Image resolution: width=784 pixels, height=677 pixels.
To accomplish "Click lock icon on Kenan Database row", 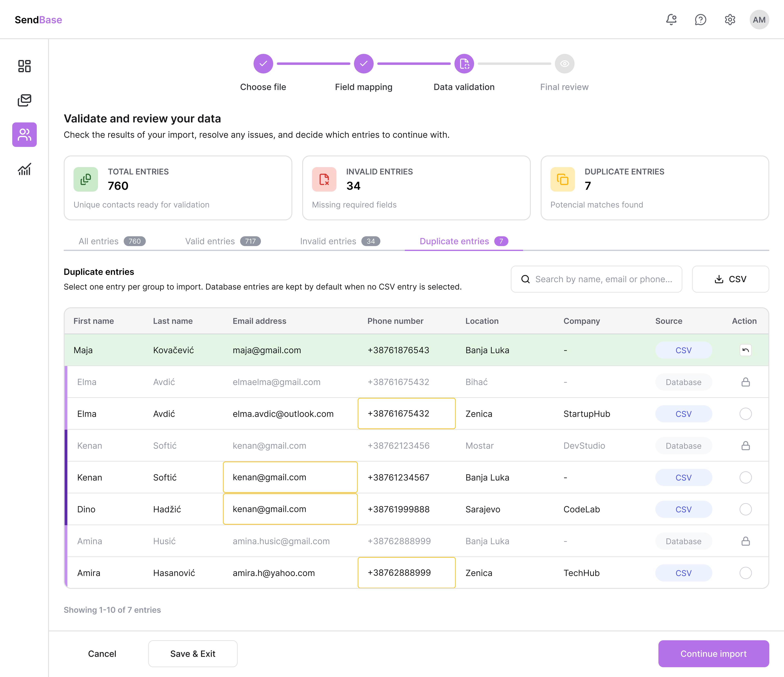I will [745, 446].
